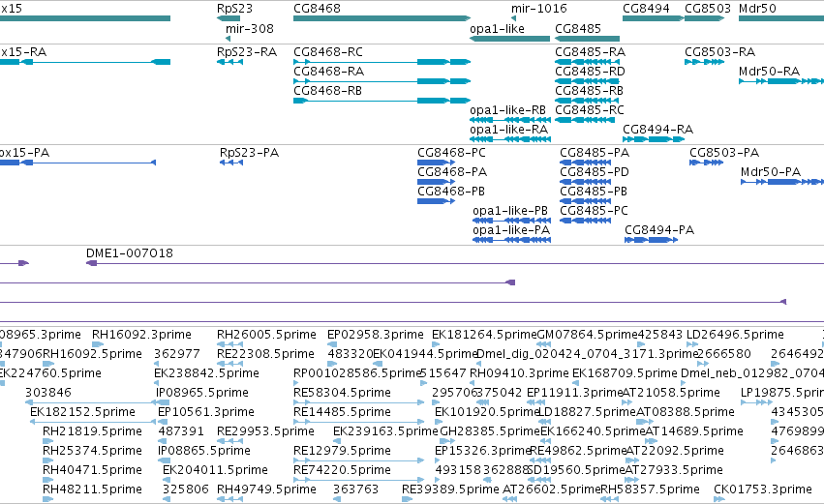The height and width of the screenshot is (504, 824).
Task: Click EST AT22092.5prime
Action: [x=675, y=452]
